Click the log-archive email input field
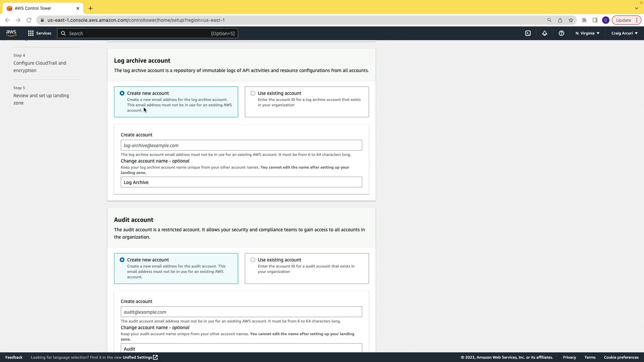The width and height of the screenshot is (644, 362). [x=241, y=145]
